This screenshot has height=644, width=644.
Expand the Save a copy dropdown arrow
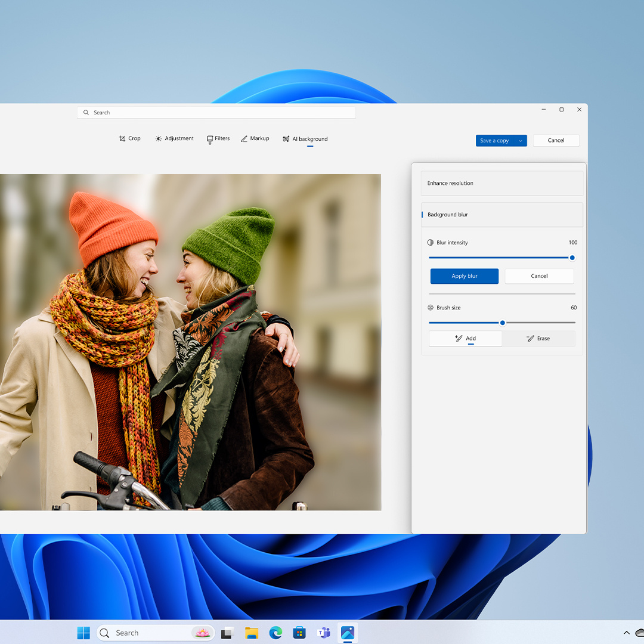pyautogui.click(x=521, y=141)
